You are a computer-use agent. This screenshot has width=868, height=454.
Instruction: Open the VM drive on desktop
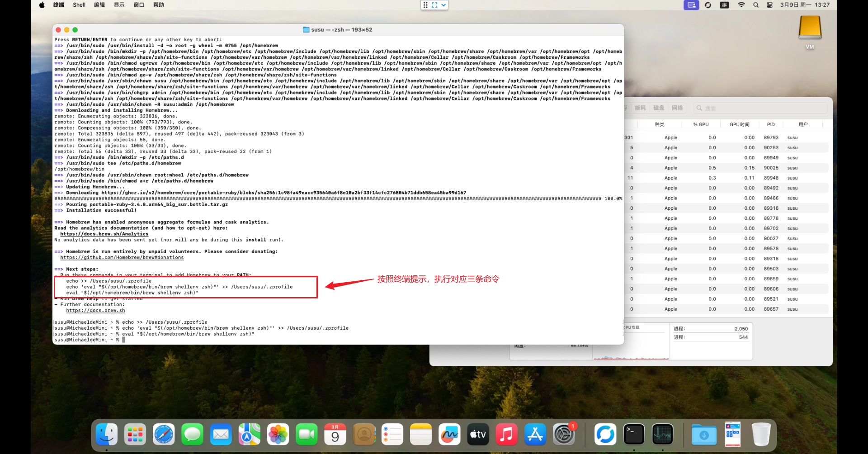coord(810,32)
